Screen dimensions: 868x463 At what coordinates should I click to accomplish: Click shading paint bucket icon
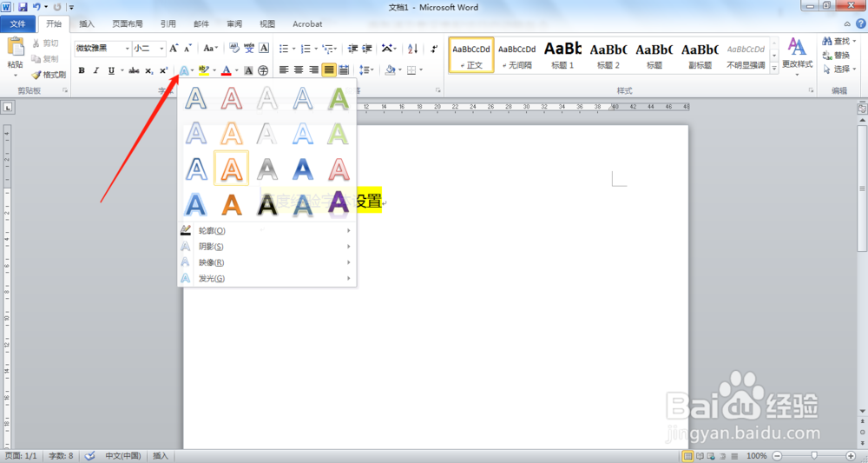(x=390, y=69)
